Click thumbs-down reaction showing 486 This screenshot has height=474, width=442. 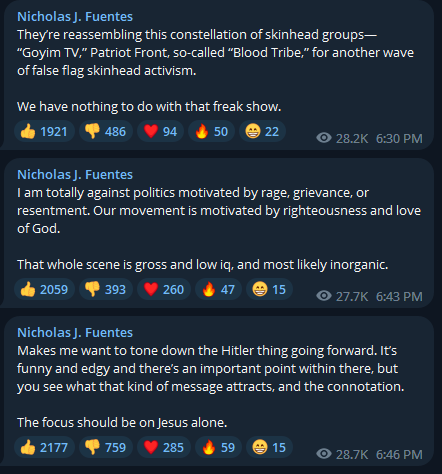(106, 132)
